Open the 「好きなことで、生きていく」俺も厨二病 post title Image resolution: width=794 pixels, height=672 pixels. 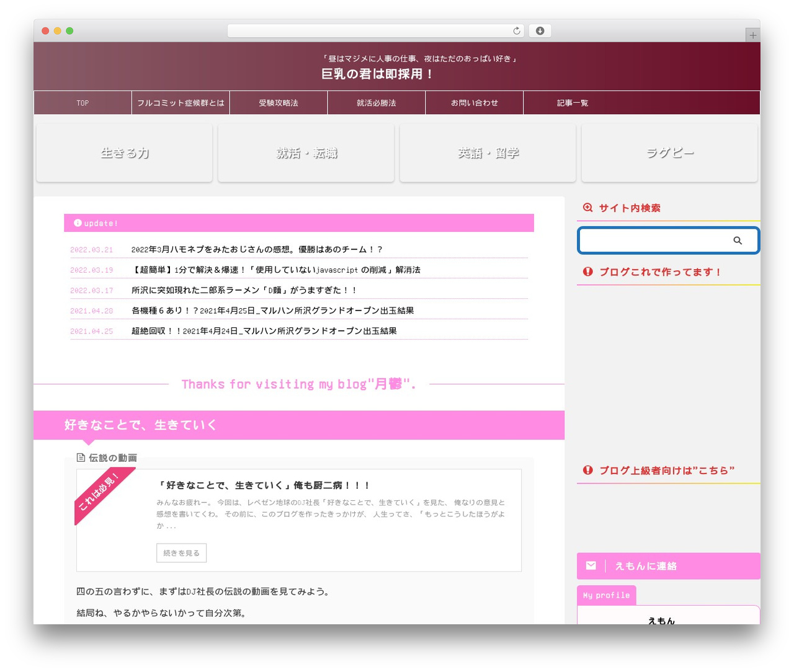(264, 485)
